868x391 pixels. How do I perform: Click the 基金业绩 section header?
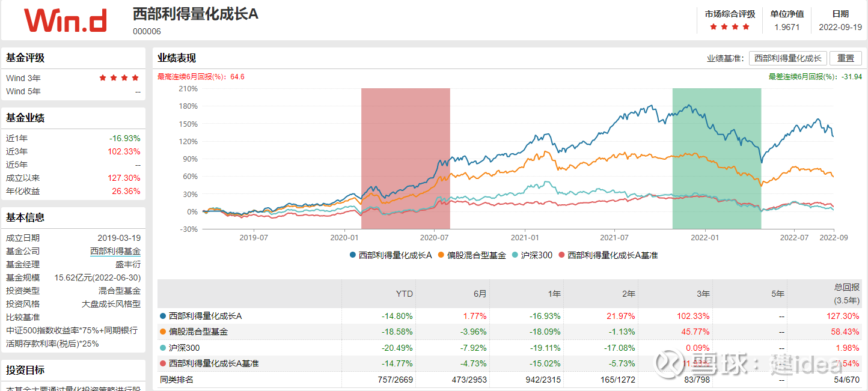pyautogui.click(x=25, y=118)
